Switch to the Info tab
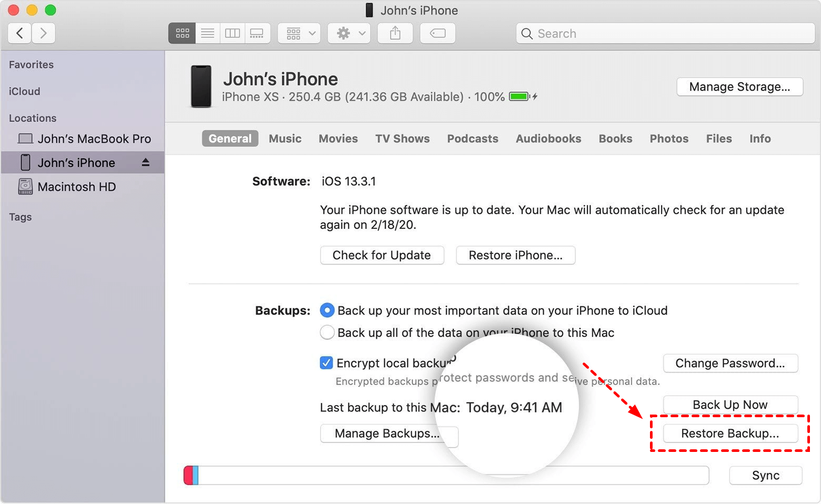 point(760,138)
